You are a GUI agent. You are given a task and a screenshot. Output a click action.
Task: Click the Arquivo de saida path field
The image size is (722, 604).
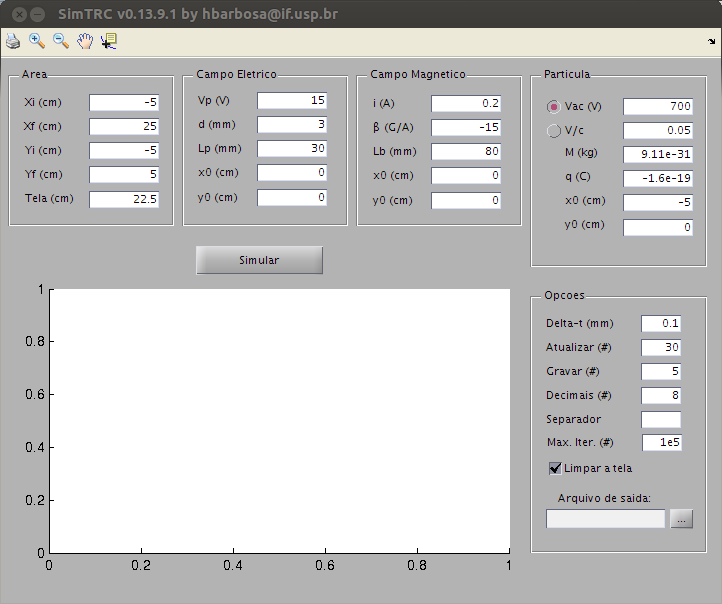tap(606, 519)
